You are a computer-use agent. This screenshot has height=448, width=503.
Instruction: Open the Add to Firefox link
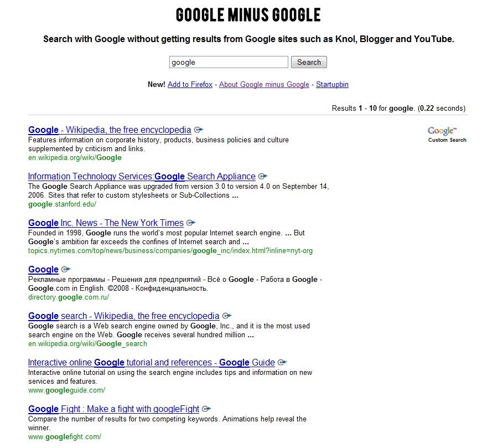coord(190,84)
